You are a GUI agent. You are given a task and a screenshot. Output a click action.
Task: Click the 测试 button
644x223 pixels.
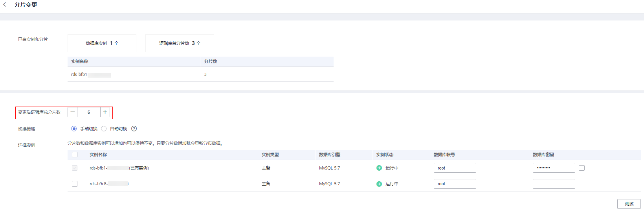coord(629,204)
